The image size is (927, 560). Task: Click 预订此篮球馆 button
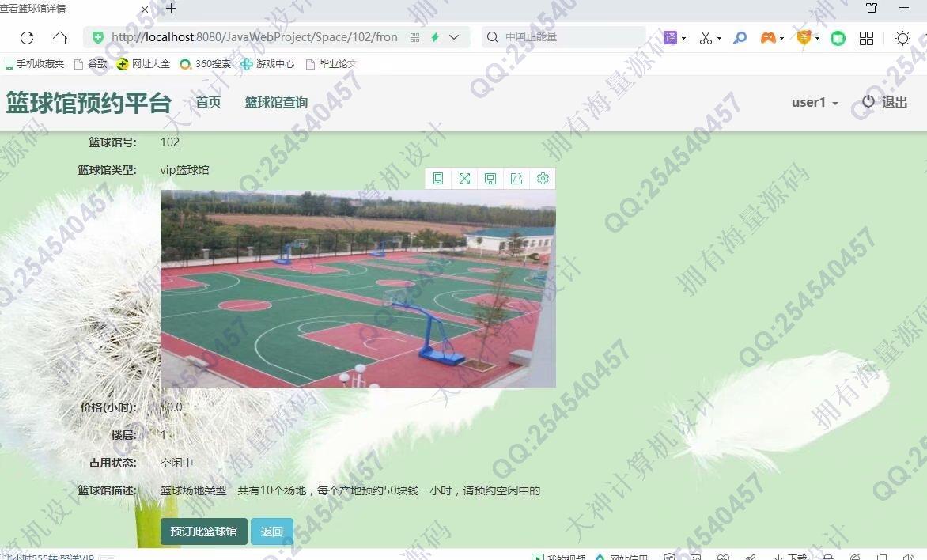pyautogui.click(x=203, y=531)
